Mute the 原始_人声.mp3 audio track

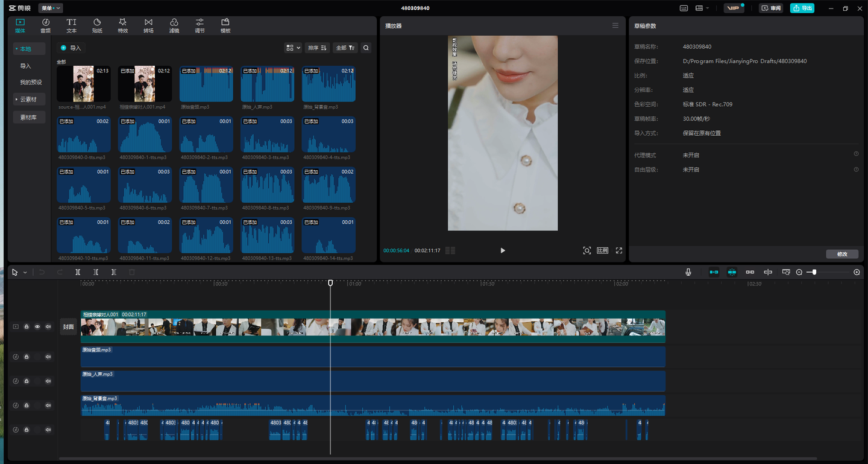pyautogui.click(x=48, y=381)
